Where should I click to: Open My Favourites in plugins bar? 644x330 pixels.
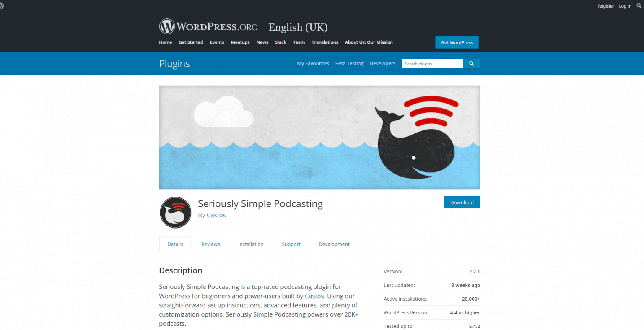[313, 64]
